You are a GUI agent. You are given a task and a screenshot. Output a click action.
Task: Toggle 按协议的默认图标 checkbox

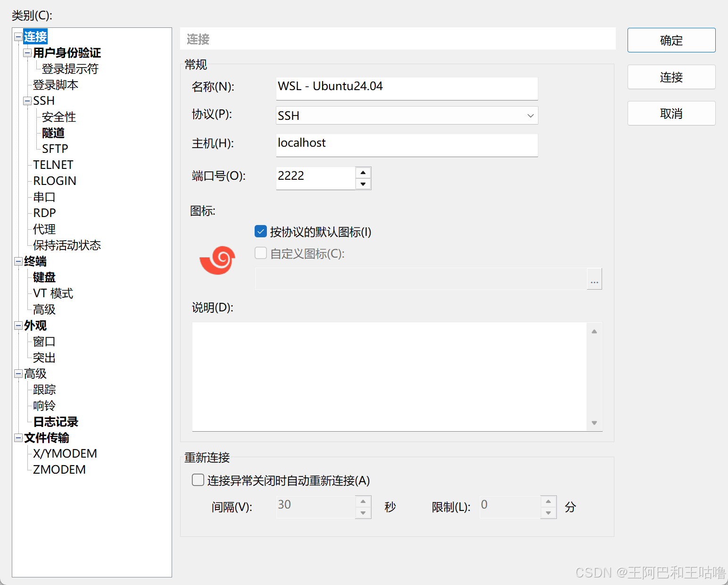[x=261, y=231]
